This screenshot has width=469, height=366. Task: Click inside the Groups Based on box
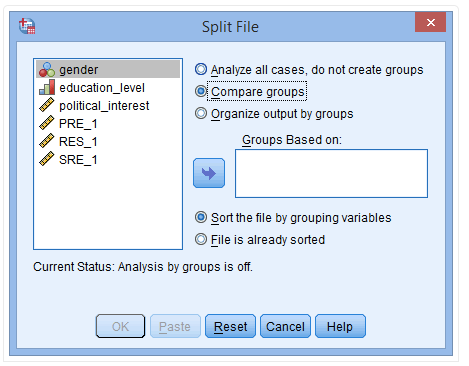[x=331, y=173]
